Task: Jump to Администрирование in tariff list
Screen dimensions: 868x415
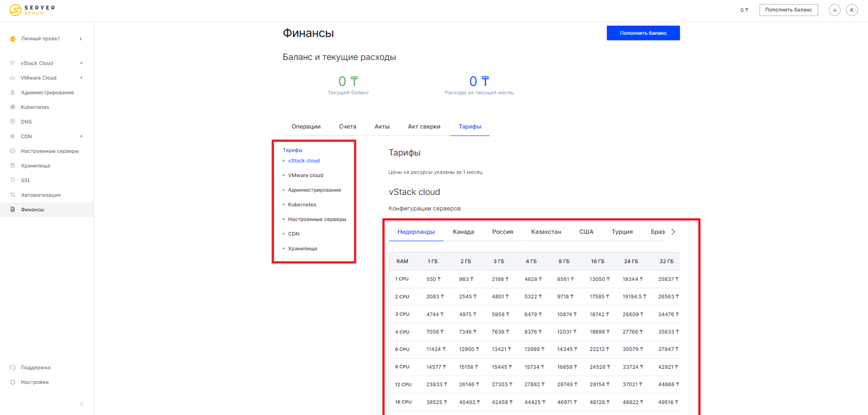Action: [314, 190]
